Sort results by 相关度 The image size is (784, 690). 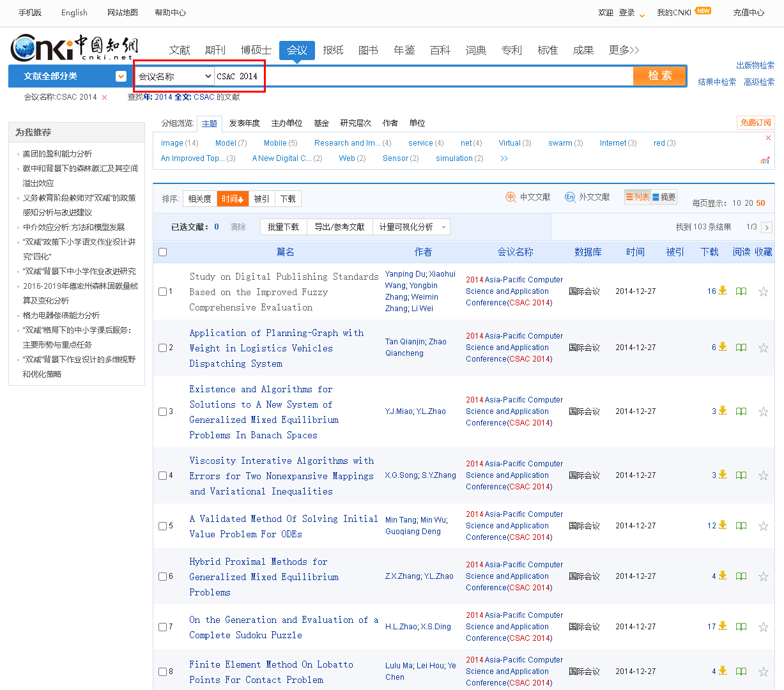pyautogui.click(x=200, y=199)
